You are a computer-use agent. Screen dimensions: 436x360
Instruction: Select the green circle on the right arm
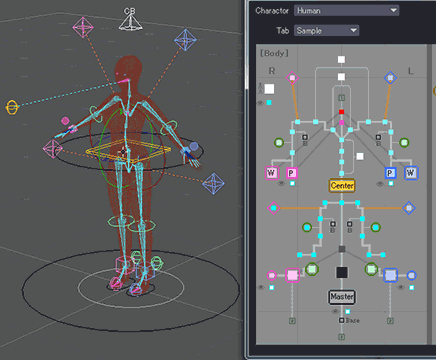point(279,143)
